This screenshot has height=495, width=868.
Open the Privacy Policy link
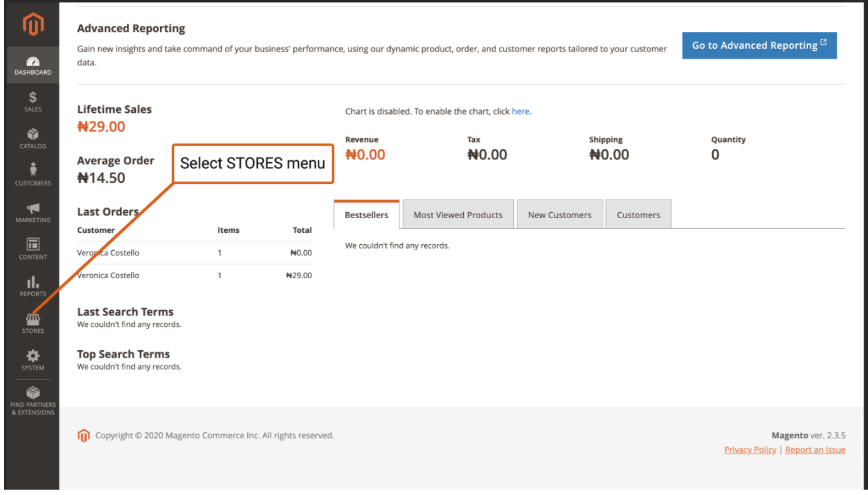pyautogui.click(x=750, y=450)
